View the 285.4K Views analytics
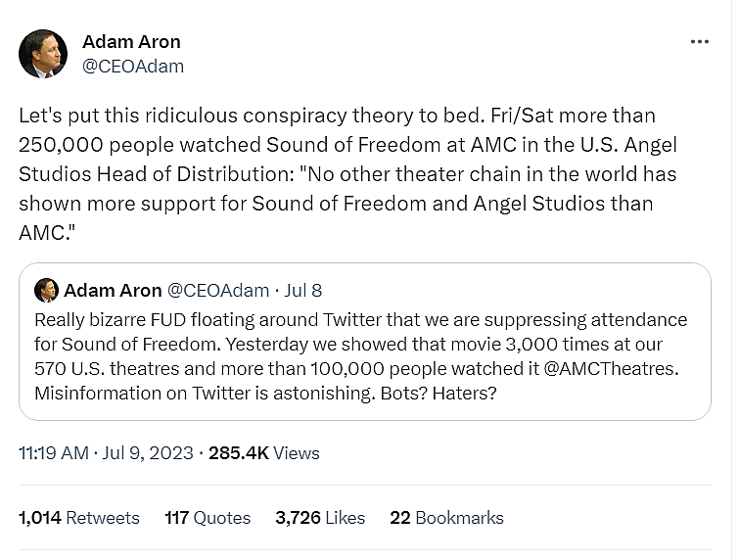 pyautogui.click(x=264, y=452)
